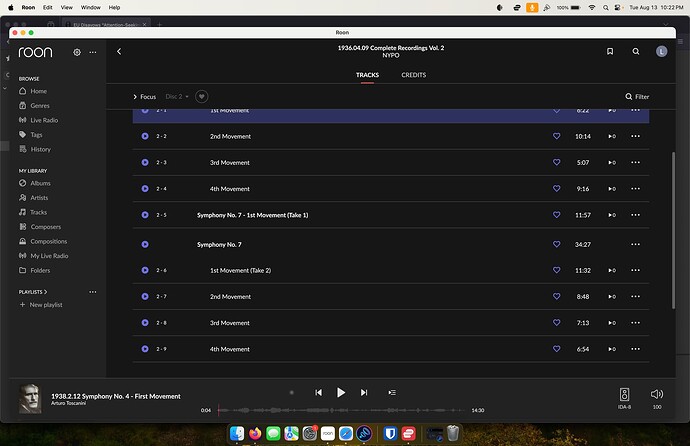Open the View menu in menu bar
The height and width of the screenshot is (446, 690).
(x=66, y=7)
